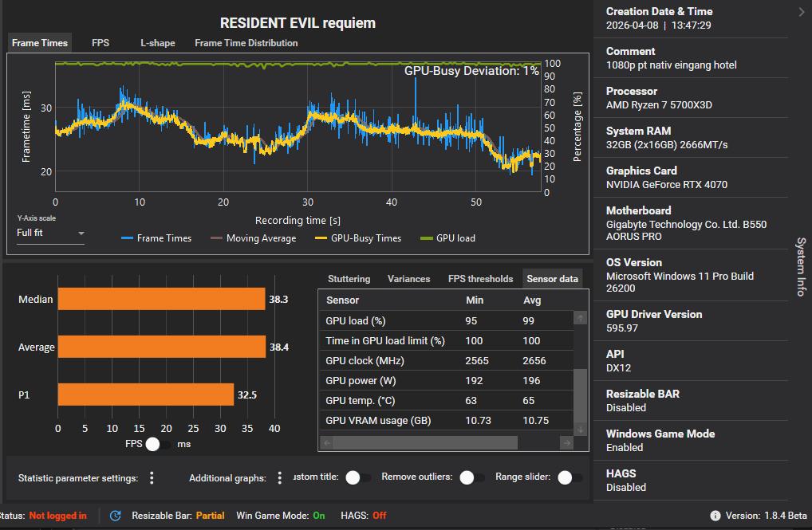This screenshot has height=530, width=812.
Task: Enable the custom title toggle
Action: 358,477
